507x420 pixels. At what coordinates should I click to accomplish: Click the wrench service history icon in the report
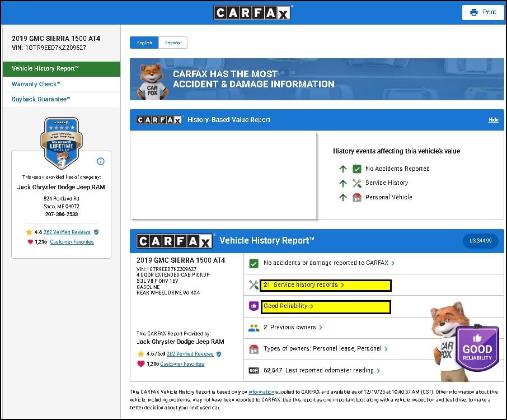click(x=253, y=285)
